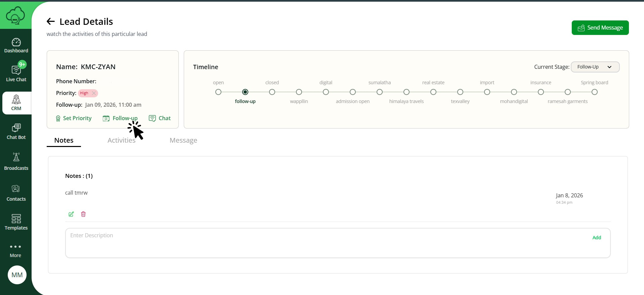Viewport: 644px width, 295px height.
Task: Open Contacts from the sidebar
Action: click(x=16, y=193)
